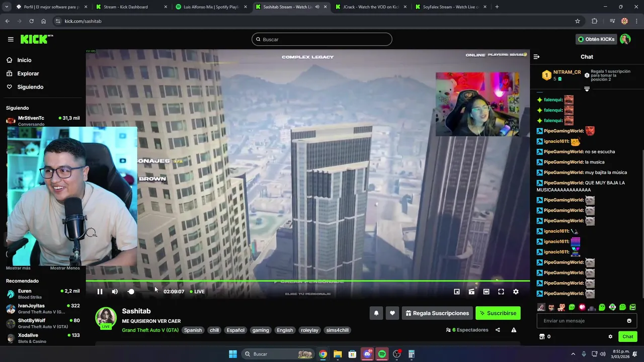Select the chill tag
The image size is (644, 362).
click(214, 330)
